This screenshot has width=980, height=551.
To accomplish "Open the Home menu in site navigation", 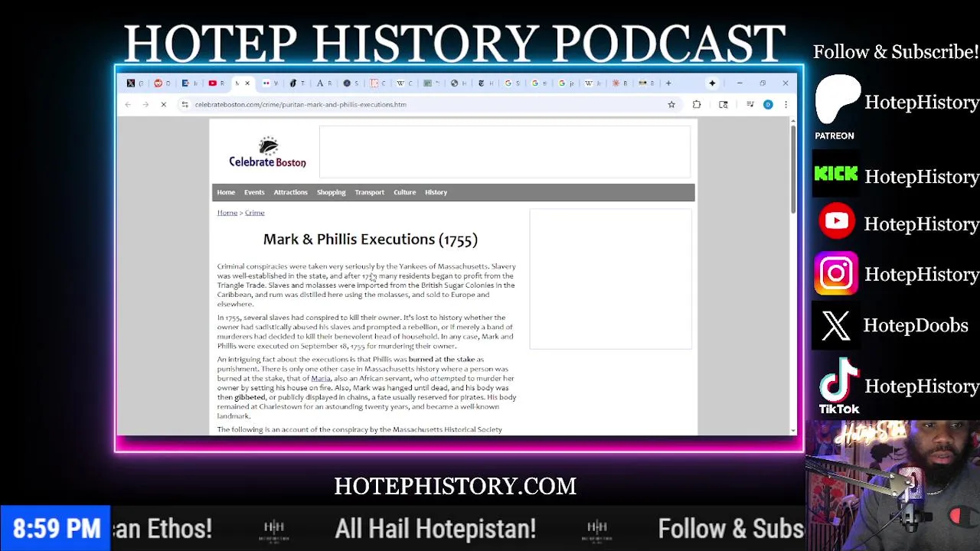I will pos(226,192).
